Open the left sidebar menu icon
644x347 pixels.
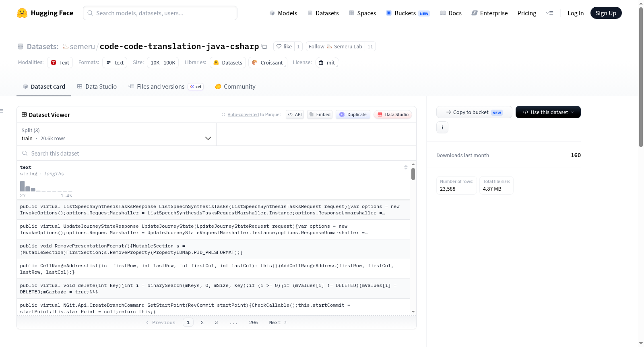pyautogui.click(x=2, y=111)
